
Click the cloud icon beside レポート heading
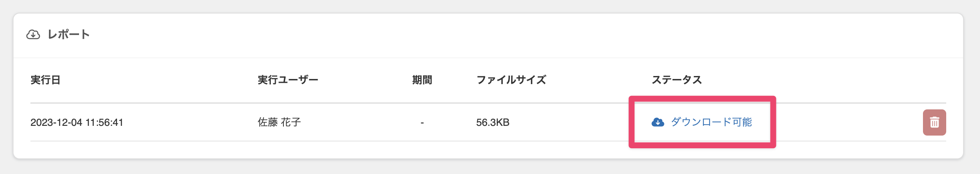(x=33, y=35)
